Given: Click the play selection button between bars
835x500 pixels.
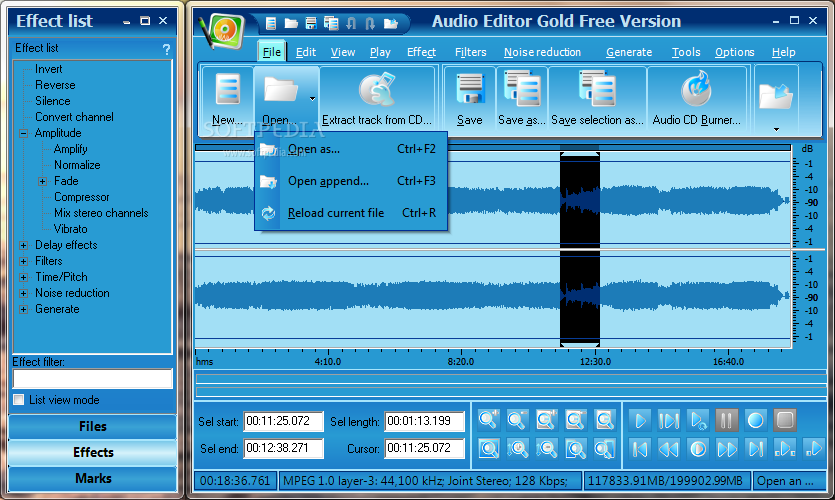Looking at the screenshot, I should pos(668,420).
